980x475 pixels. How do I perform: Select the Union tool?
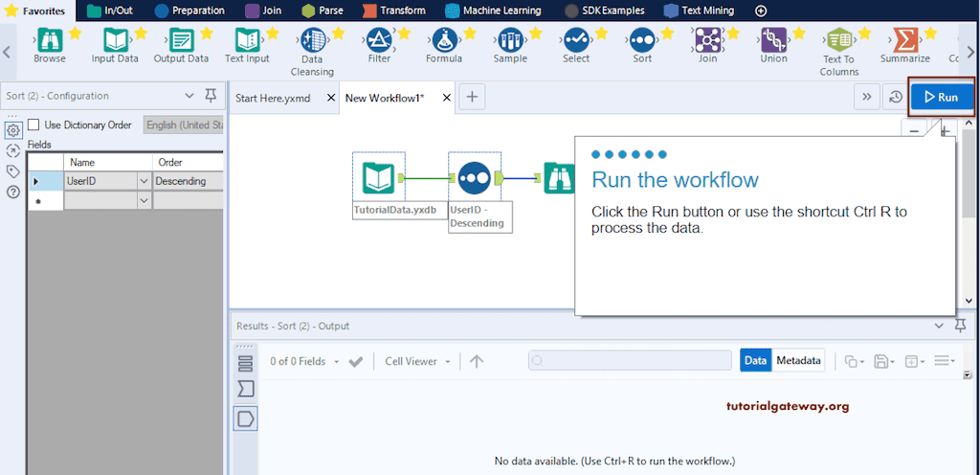point(773,40)
